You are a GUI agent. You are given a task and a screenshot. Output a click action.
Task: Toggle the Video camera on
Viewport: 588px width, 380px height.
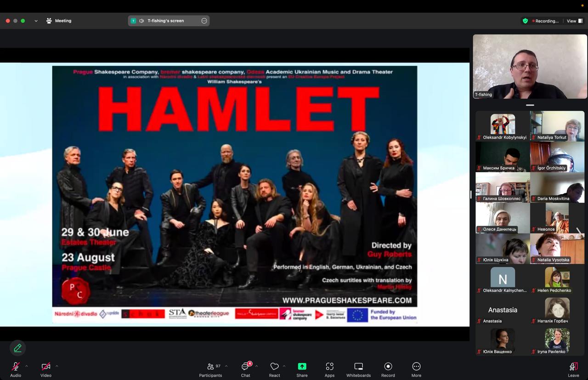(46, 367)
